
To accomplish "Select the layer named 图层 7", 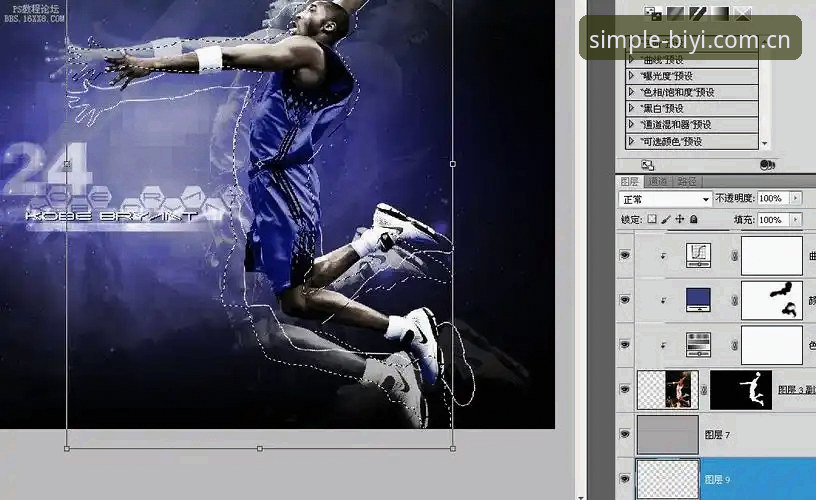I will [717, 434].
